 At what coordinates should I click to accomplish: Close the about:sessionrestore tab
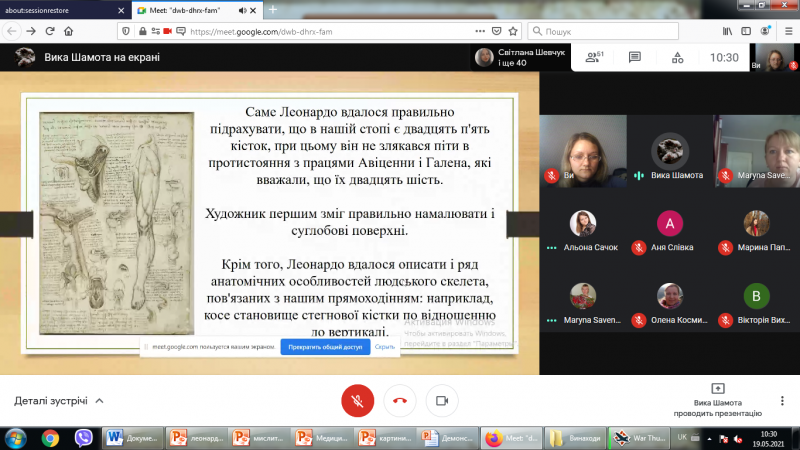point(121,10)
